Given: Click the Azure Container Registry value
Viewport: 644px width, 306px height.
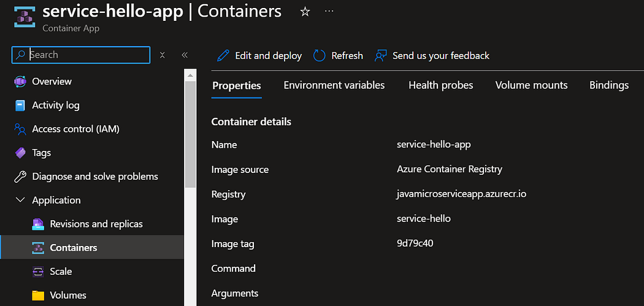Looking at the screenshot, I should point(450,169).
